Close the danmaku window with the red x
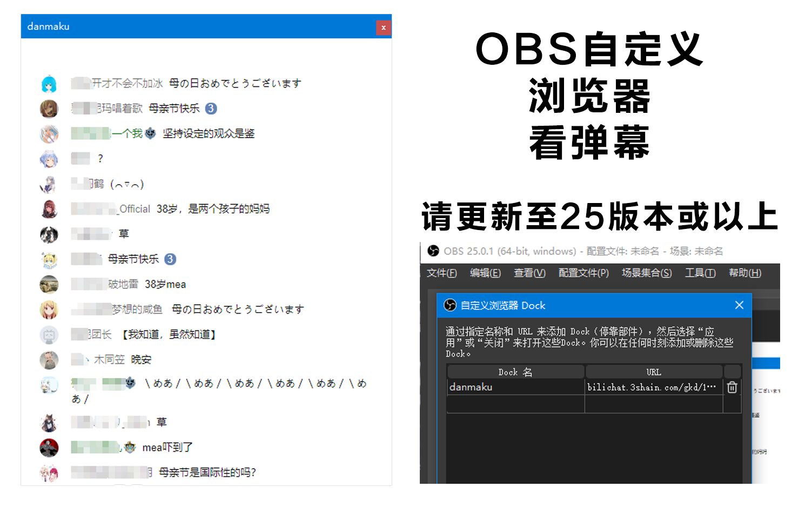The width and height of the screenshot is (812, 507). tap(384, 28)
